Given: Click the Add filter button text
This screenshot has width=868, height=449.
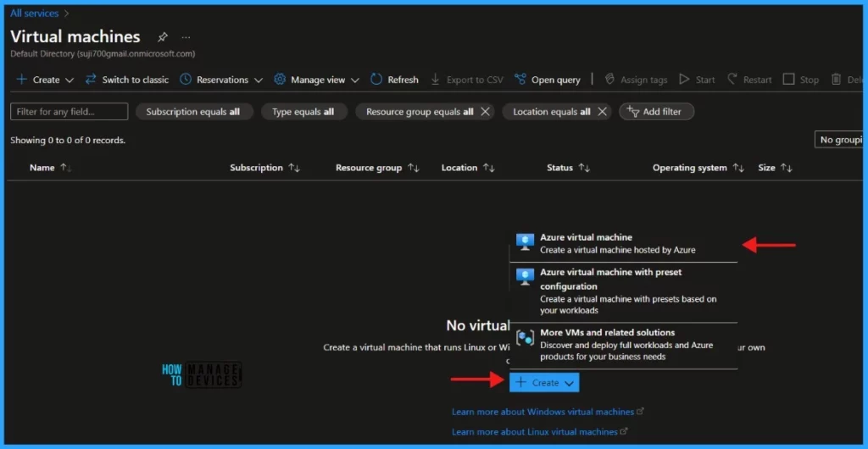Looking at the screenshot, I should [662, 112].
